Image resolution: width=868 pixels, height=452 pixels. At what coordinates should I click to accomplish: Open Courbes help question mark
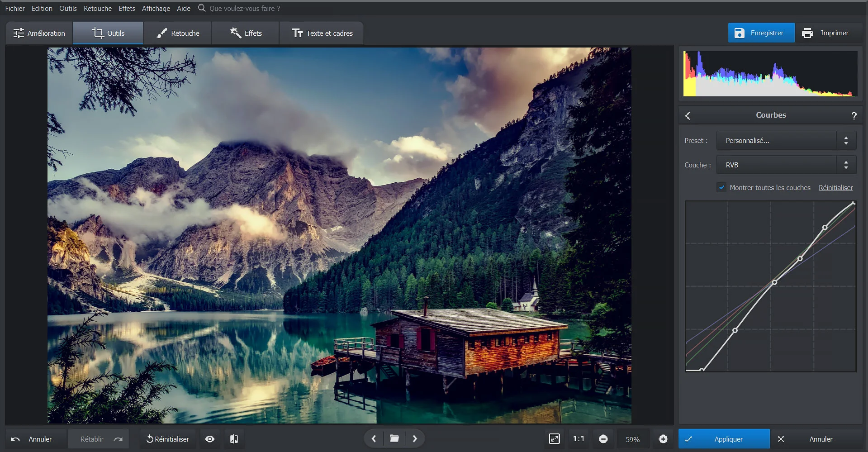pos(854,115)
